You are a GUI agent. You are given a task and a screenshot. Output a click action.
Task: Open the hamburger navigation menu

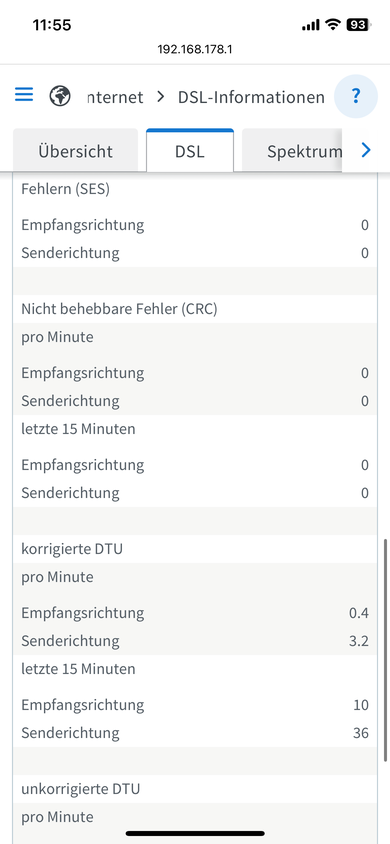coord(24,95)
